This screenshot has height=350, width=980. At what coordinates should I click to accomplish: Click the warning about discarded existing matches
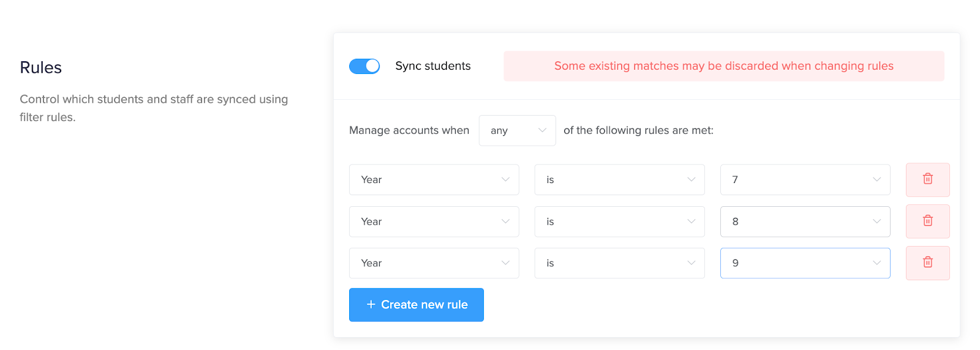(x=723, y=66)
